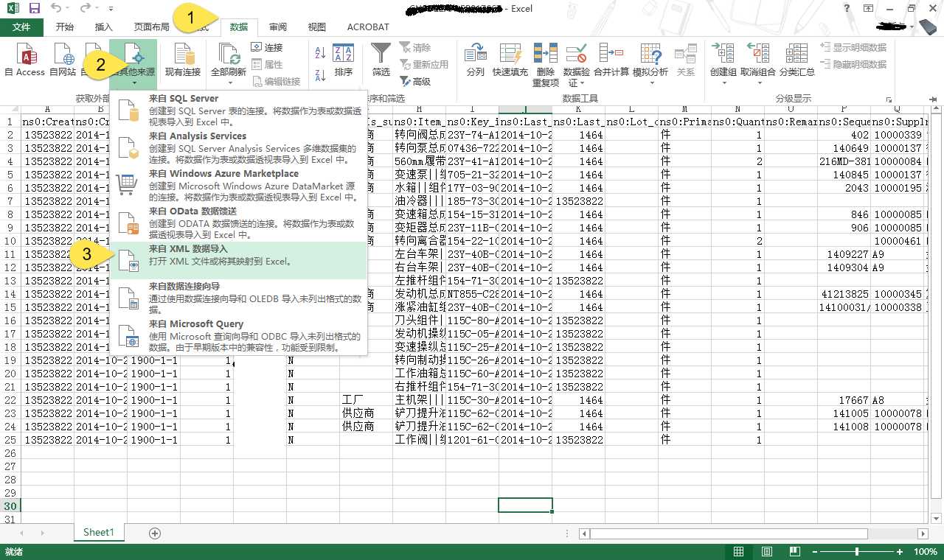Screen dimensions: 944x560
Task: Choose 来自 OData 数据馈送 entry
Action: click(238, 223)
